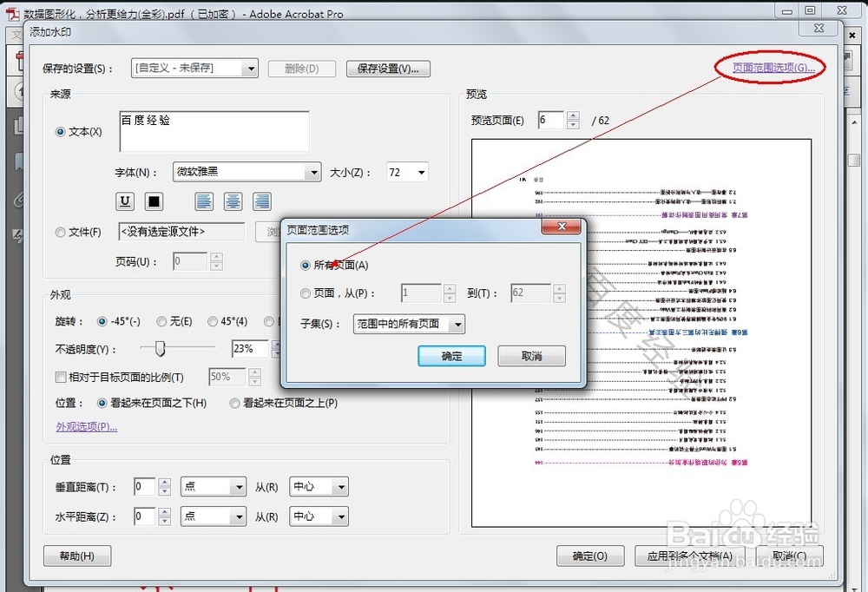Choose 45° rotation option
Image resolution: width=868 pixels, height=592 pixels.
tap(212, 321)
